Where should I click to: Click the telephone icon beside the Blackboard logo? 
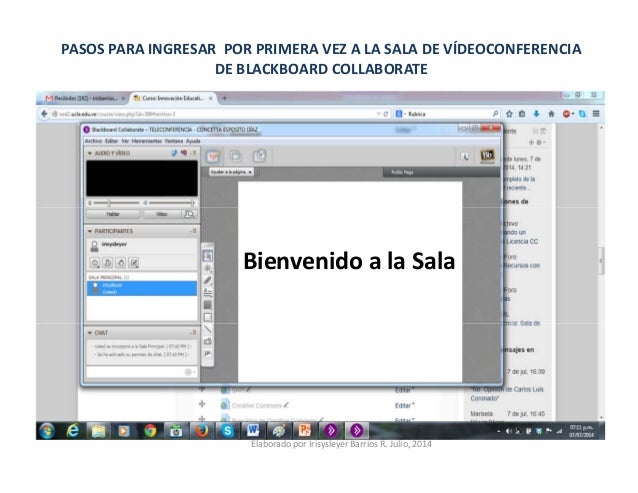(465, 157)
